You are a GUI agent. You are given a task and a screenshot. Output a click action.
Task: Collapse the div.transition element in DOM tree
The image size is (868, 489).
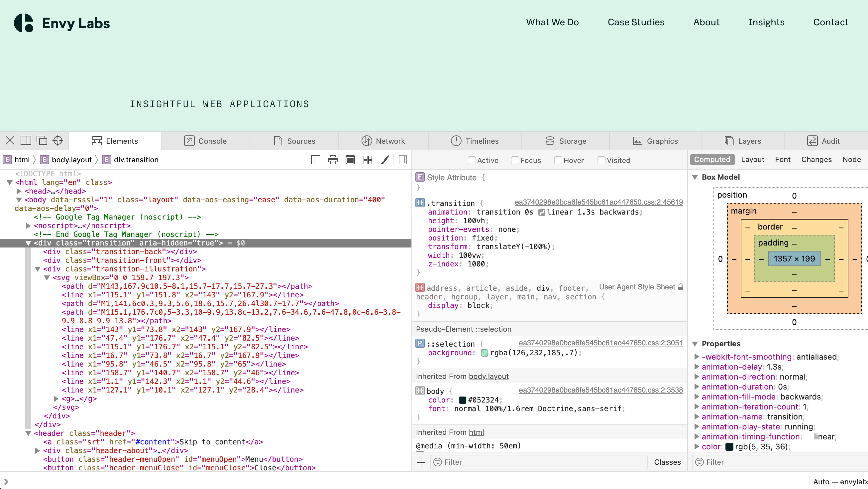click(28, 243)
